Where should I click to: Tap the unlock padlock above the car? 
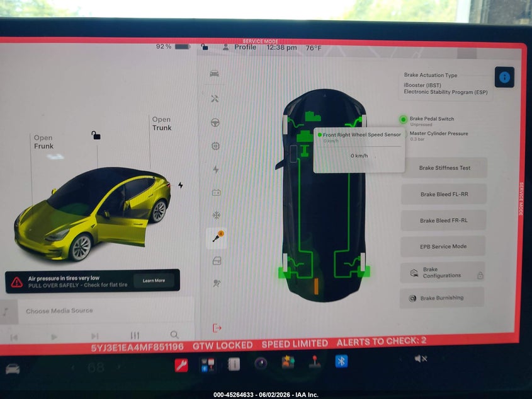click(x=96, y=135)
